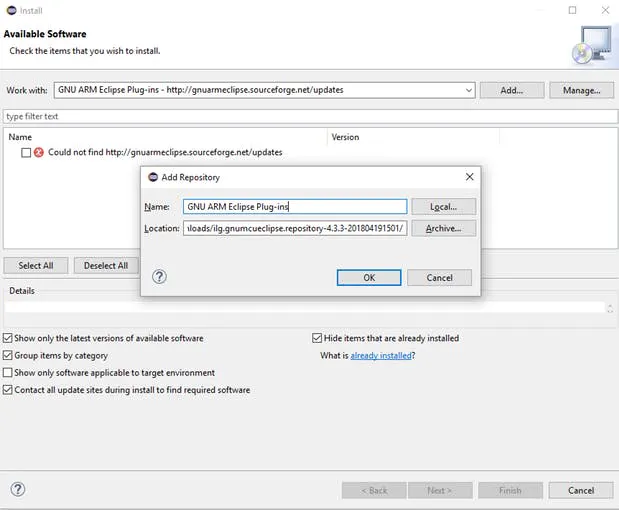Click the Eclipse icon in Install title bar

[x=12, y=10]
